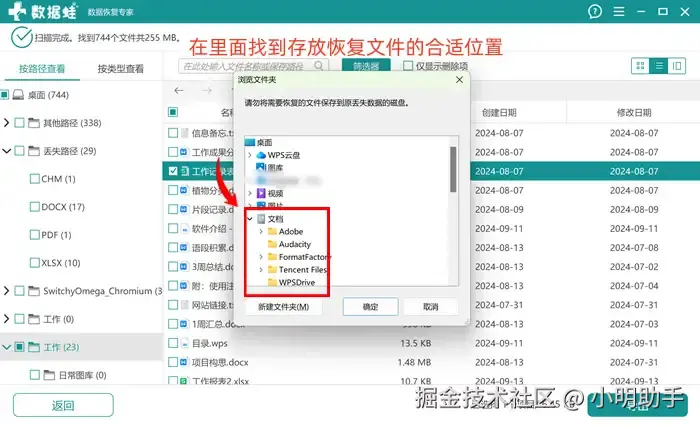Expand the 其他路径 (338) tree node

point(6,123)
